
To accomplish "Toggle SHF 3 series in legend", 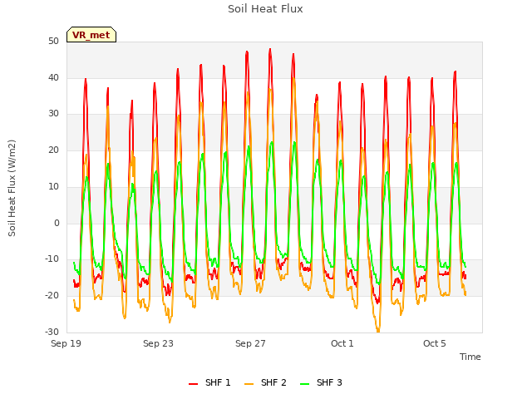I will [x=321, y=382].
